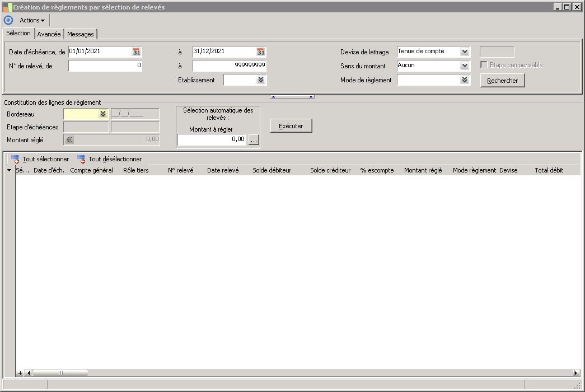This screenshot has height=392, width=585.
Task: Switch to the Sélection tab
Action: point(18,33)
